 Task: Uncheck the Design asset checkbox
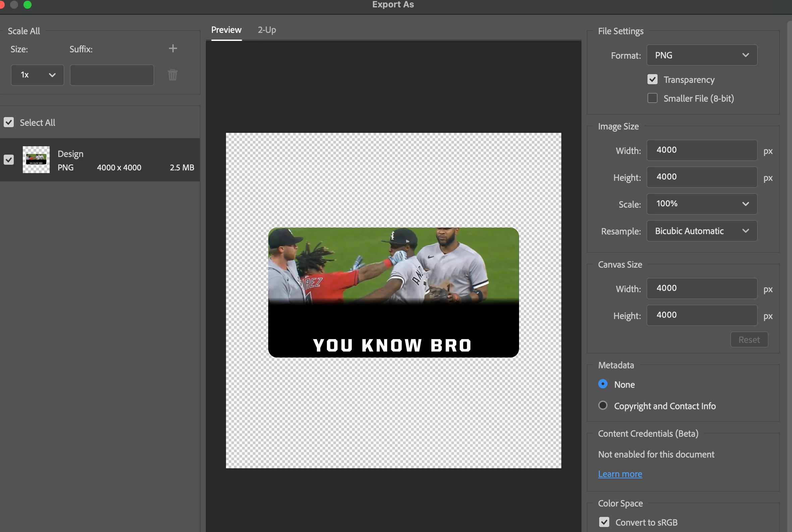coord(9,159)
